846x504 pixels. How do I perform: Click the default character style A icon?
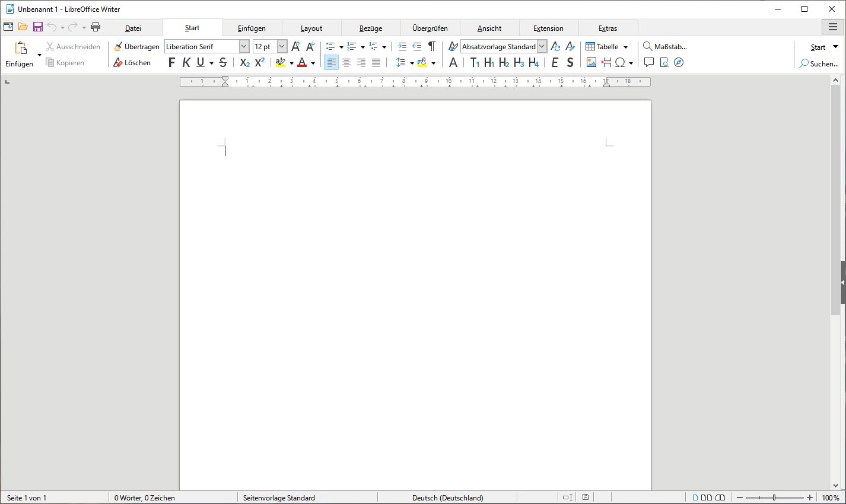pos(453,62)
